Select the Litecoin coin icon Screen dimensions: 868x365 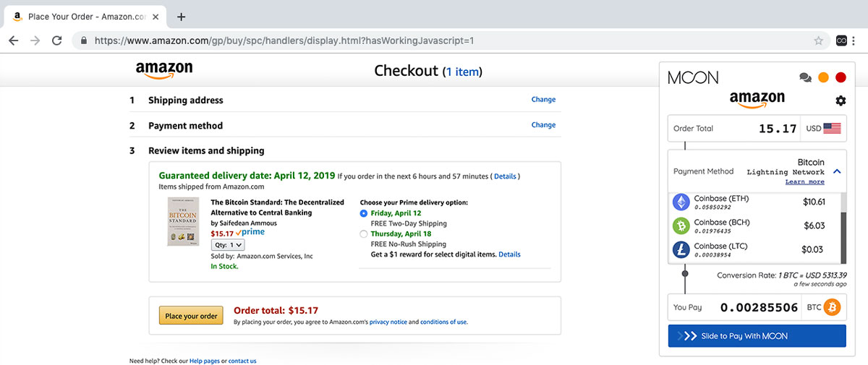point(681,250)
